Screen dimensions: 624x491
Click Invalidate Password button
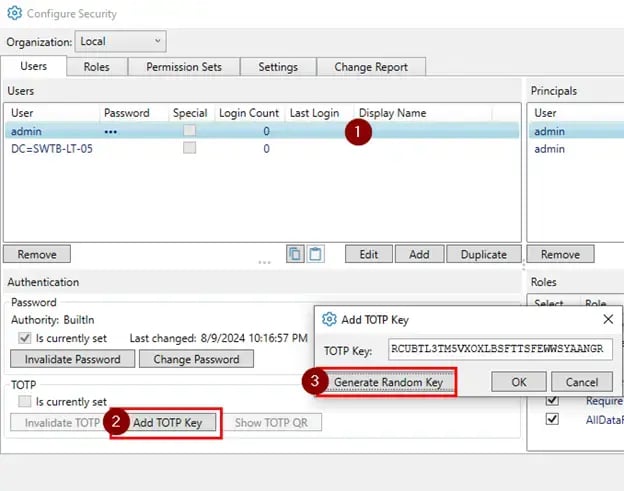tap(72, 359)
